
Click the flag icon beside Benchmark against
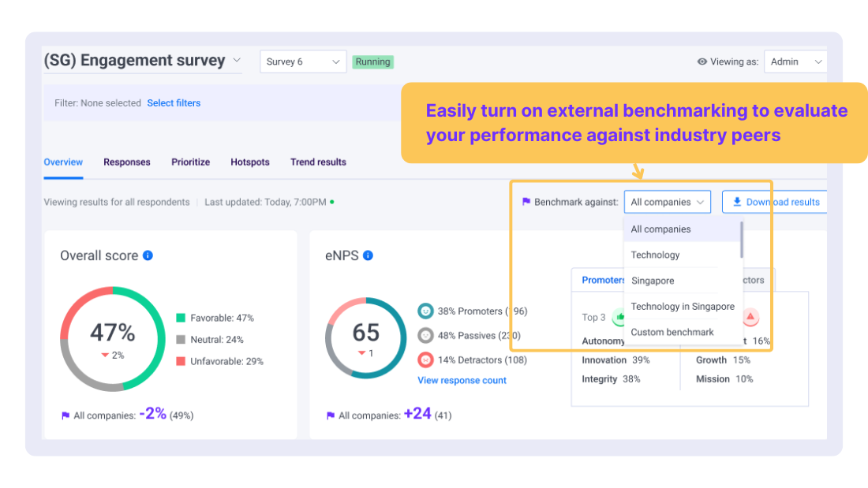click(x=526, y=202)
